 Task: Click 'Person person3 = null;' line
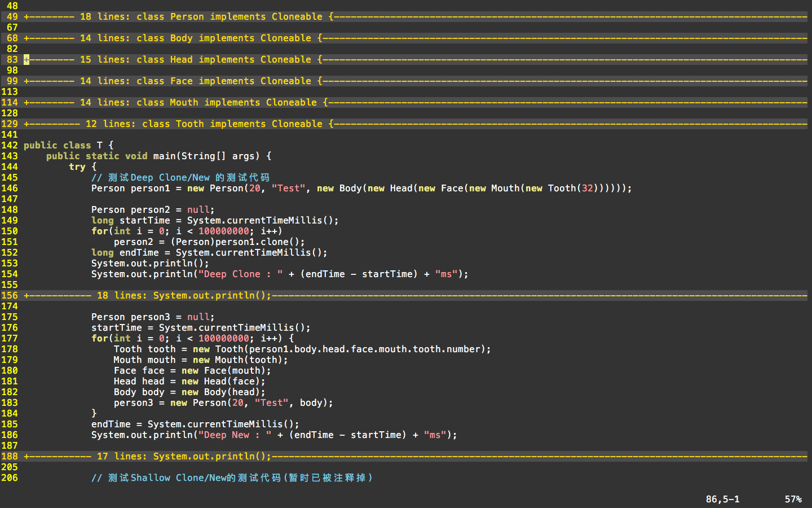[153, 317]
